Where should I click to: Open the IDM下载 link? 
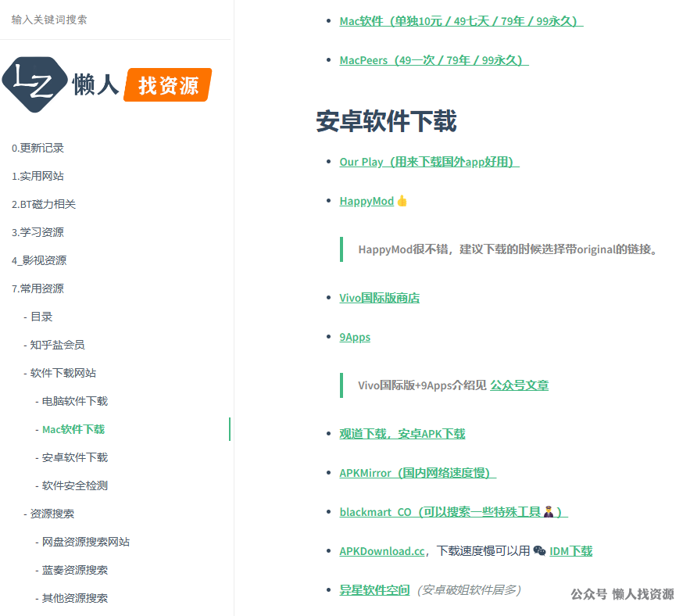click(570, 551)
